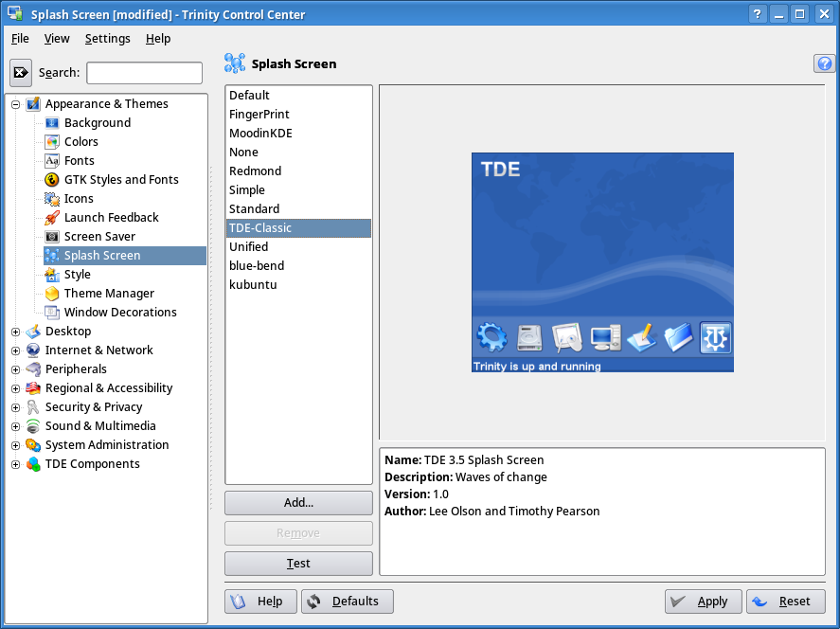This screenshot has width=840, height=629.
Task: Select the MoodinKDE splash theme
Action: (298, 134)
